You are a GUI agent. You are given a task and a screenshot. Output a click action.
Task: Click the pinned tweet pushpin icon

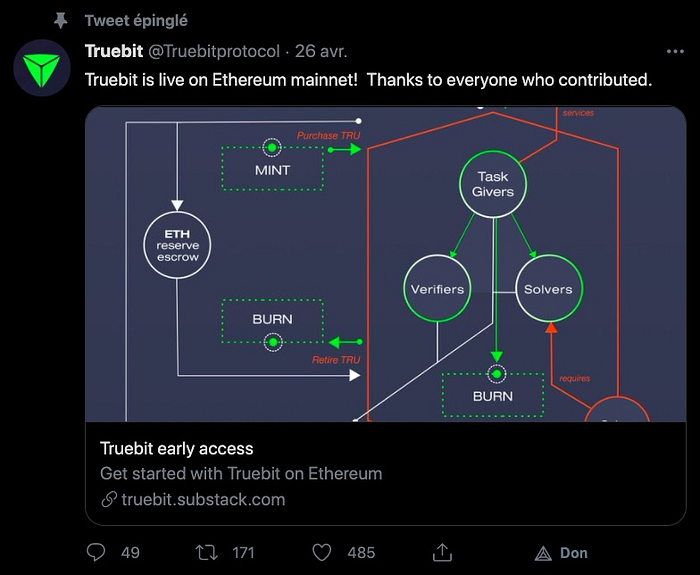60,21
